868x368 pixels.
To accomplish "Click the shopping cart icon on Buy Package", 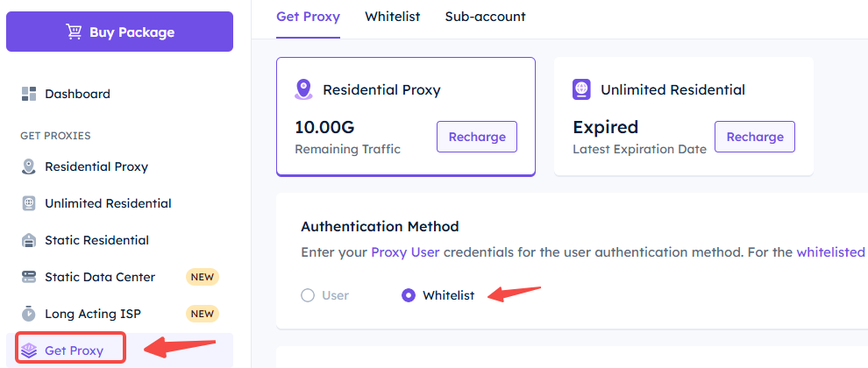I will pyautogui.click(x=74, y=32).
